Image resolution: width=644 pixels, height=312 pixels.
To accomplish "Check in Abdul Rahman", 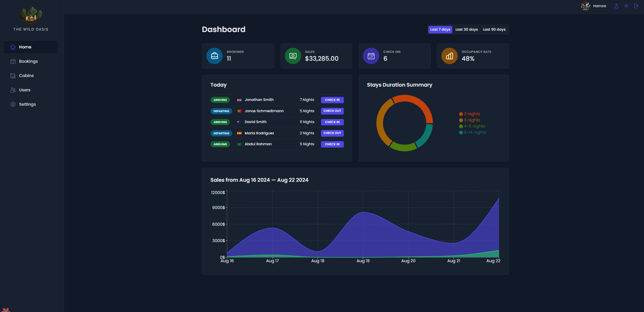I will click(x=332, y=144).
